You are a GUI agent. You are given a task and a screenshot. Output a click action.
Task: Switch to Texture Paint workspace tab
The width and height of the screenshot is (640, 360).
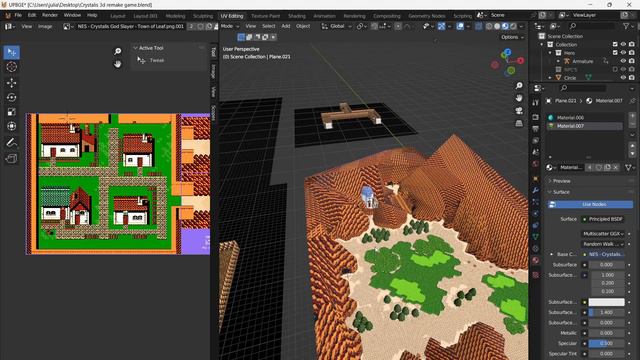265,16
